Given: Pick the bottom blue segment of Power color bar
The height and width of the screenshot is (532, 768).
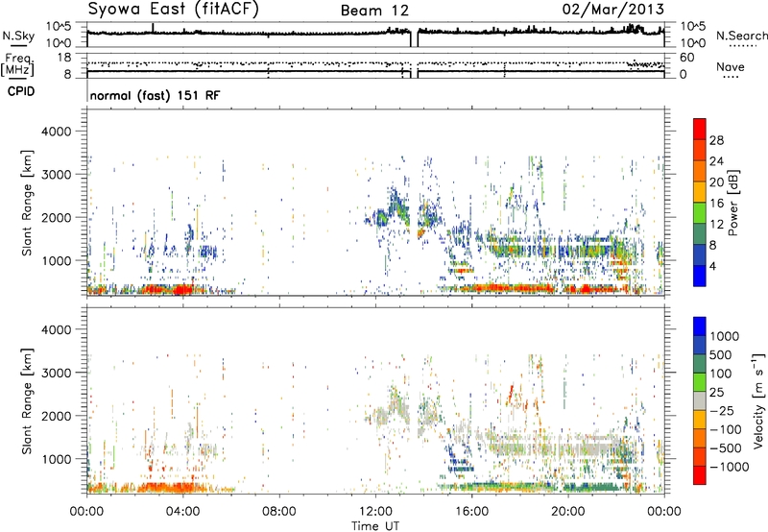Looking at the screenshot, I should (x=700, y=276).
